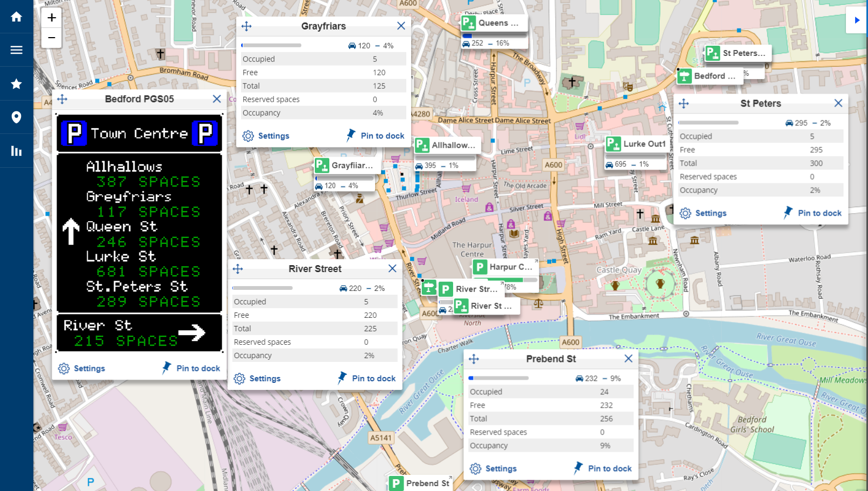Image resolution: width=868 pixels, height=491 pixels.
Task: Open Settings in Bedford PGS05 popup
Action: [x=82, y=368]
